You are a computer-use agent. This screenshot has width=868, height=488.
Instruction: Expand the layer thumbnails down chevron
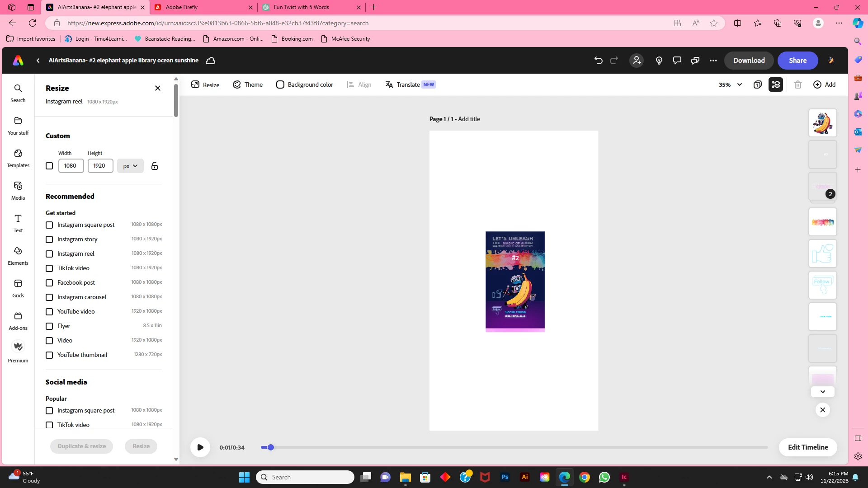click(x=822, y=392)
